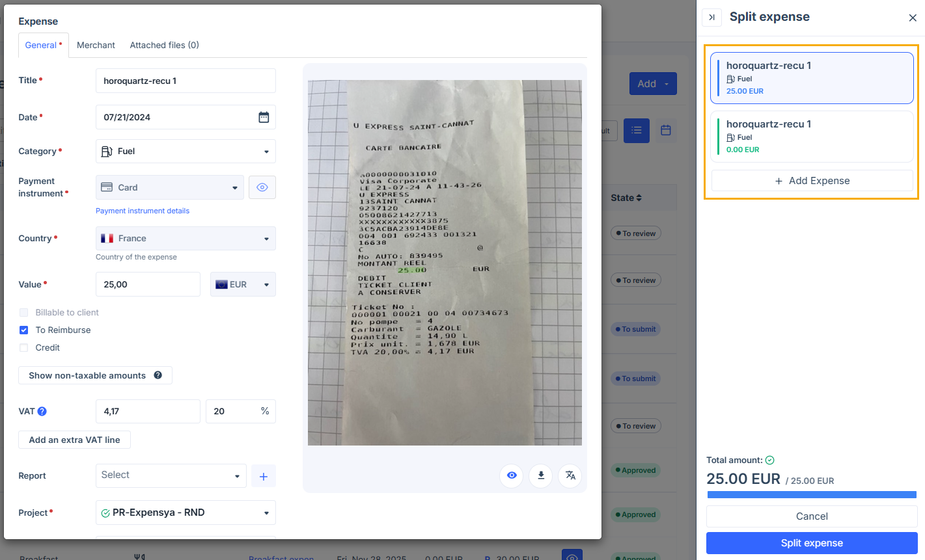
Task: Click Show non-taxable amounts button
Action: (x=95, y=375)
